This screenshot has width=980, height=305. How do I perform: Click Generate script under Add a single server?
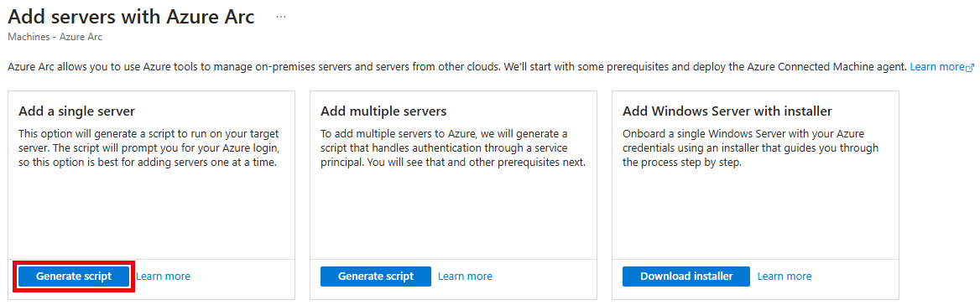tap(74, 277)
